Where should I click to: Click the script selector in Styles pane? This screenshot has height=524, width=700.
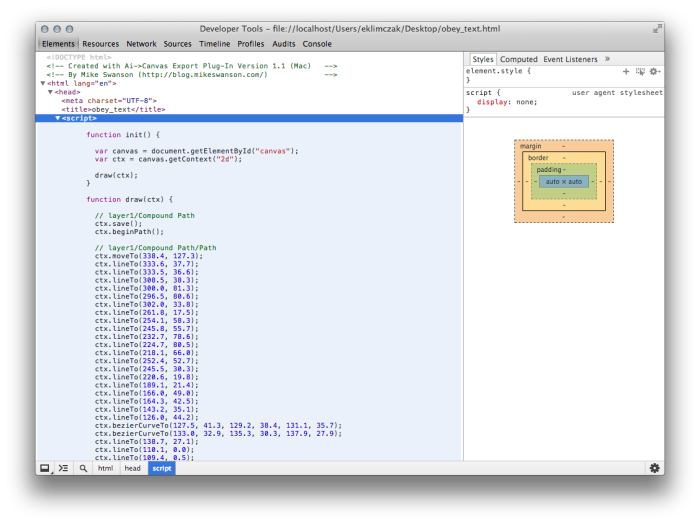479,92
